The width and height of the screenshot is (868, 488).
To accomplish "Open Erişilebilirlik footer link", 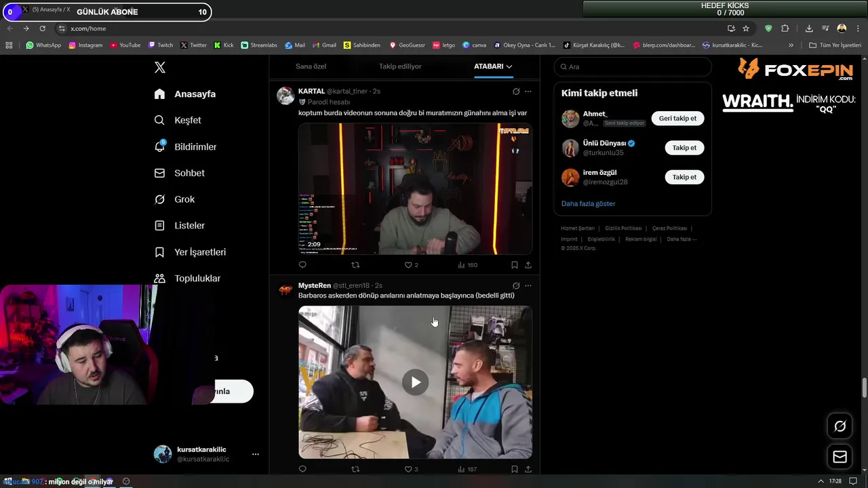I will point(601,239).
